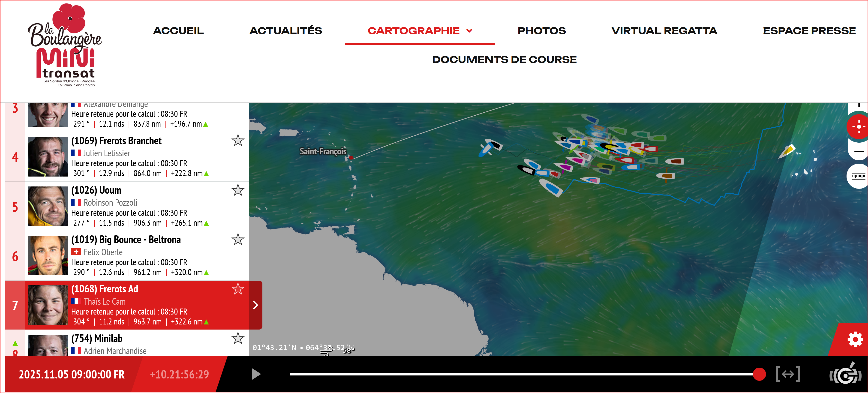Go to Actualités menu item
The width and height of the screenshot is (868, 393).
coord(285,31)
